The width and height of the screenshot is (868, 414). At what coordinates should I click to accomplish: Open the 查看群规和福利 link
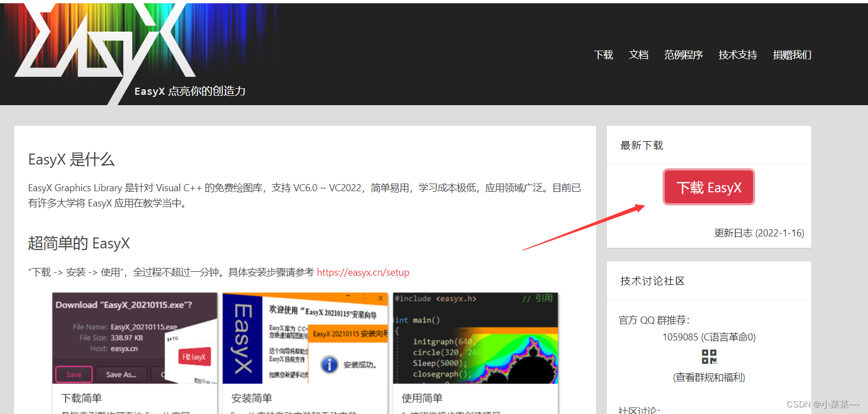709,378
